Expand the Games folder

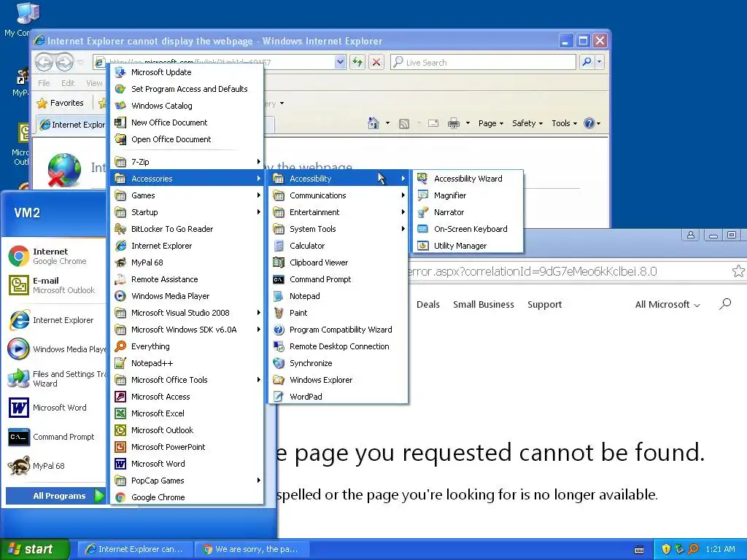187,195
